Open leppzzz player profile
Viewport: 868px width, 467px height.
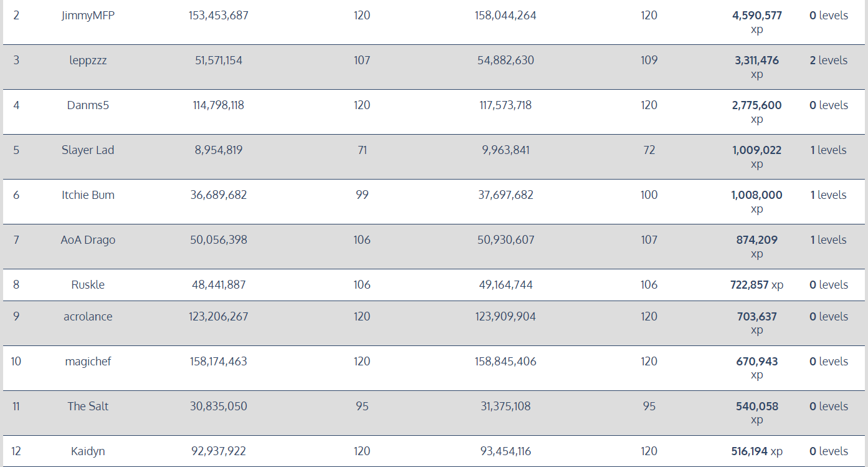click(88, 60)
